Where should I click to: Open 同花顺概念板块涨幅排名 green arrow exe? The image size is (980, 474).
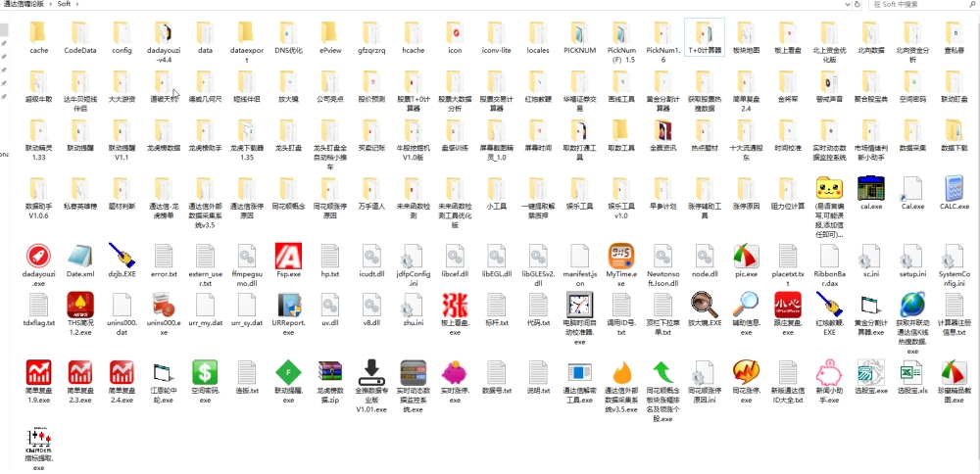(662, 372)
